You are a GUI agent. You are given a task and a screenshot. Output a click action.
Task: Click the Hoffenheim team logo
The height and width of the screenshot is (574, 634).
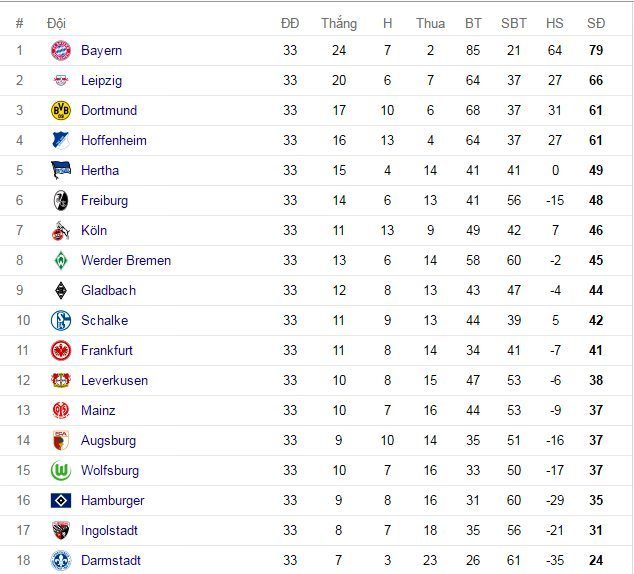click(61, 141)
